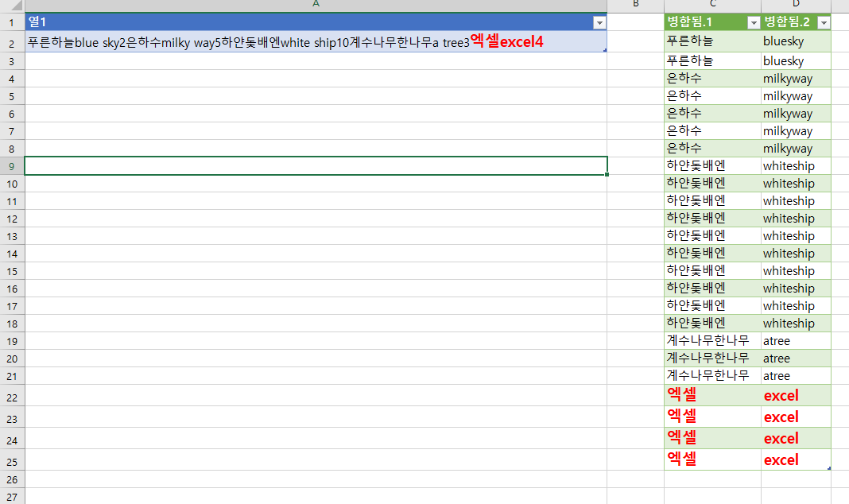This screenshot has width=849, height=504.
Task: Select the column A header
Action: [316, 6]
